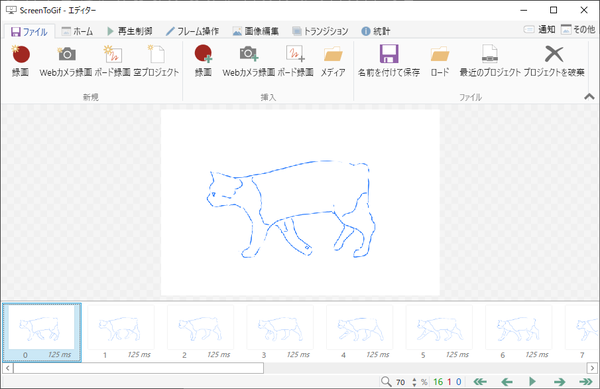Click the green total frame count 16
This screenshot has height=389, width=600.
tap(438, 382)
